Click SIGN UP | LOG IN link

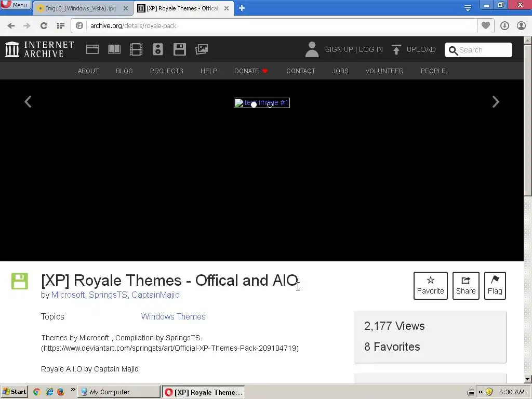pyautogui.click(x=354, y=49)
